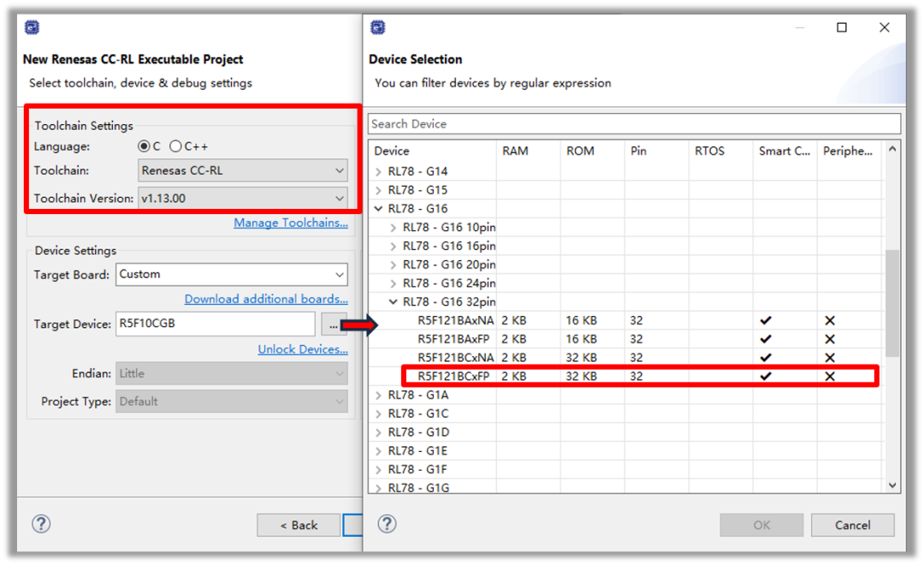
Task: Click Download additional boards link
Action: [x=265, y=299]
